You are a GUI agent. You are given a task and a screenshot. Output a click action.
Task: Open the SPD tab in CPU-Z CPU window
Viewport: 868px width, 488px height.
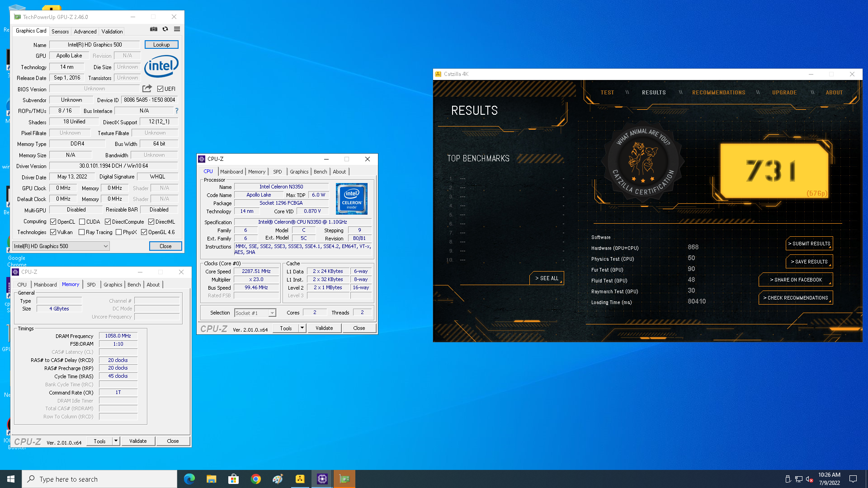pyautogui.click(x=278, y=172)
